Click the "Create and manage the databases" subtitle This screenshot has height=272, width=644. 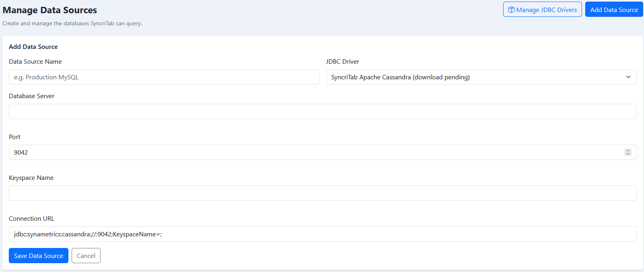(72, 23)
